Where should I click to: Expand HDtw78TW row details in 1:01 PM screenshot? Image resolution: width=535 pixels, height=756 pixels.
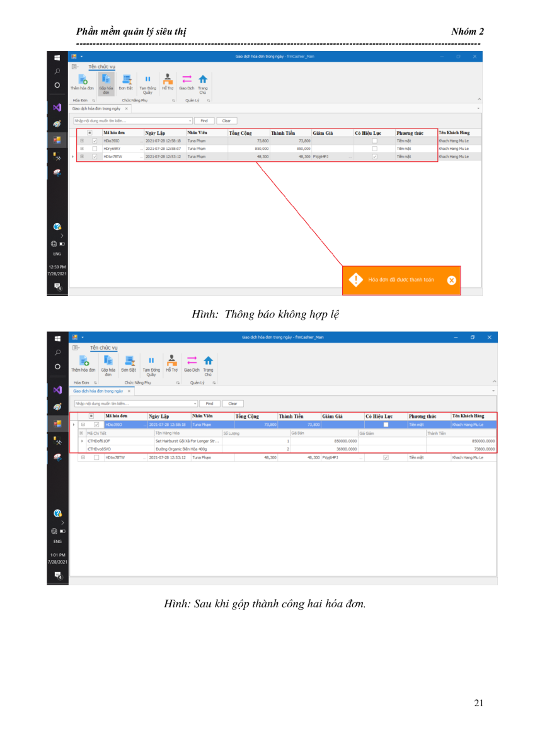pyautogui.click(x=83, y=457)
